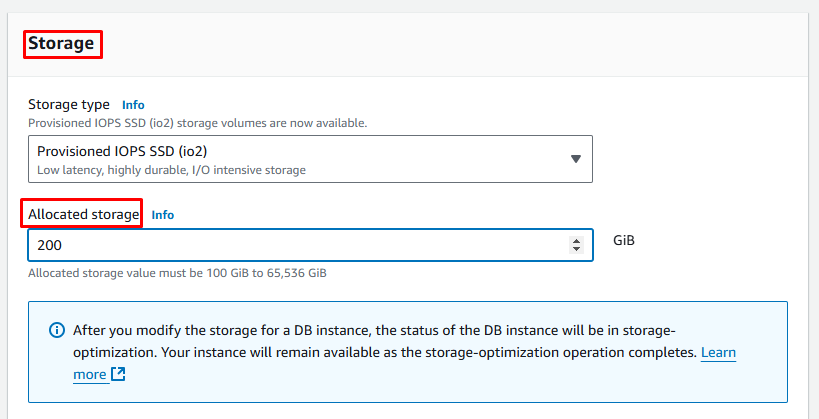819x419 pixels.
Task: Click the info circle icon in the blue alert
Action: coord(55,331)
